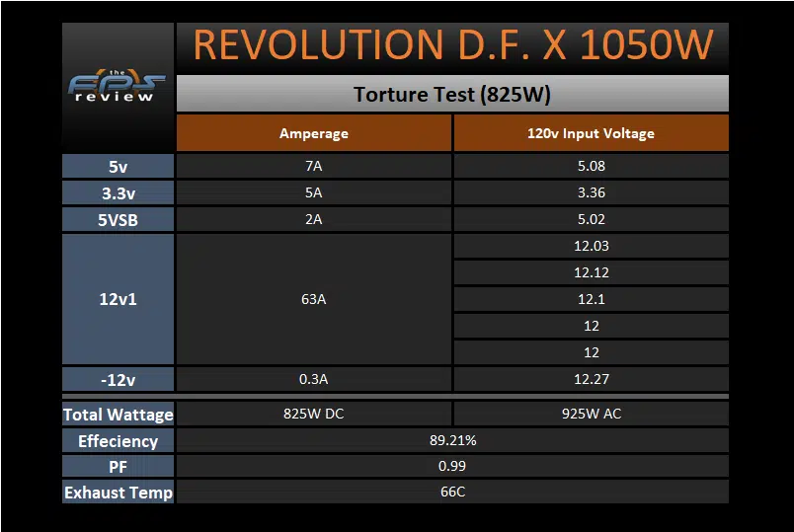The height and width of the screenshot is (532, 794).
Task: Select the 0.99 power factor value
Action: tap(452, 466)
